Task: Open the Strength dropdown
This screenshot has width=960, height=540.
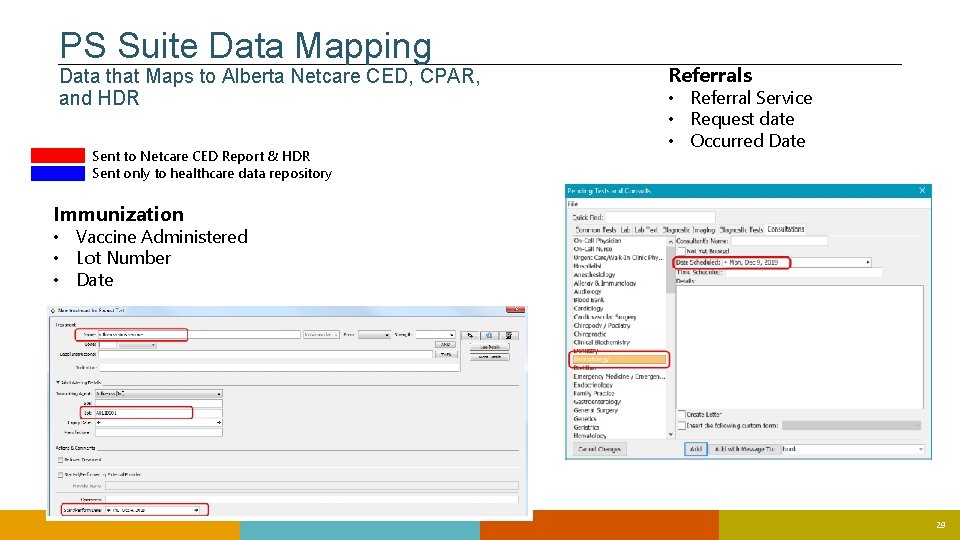Action: tap(435, 335)
